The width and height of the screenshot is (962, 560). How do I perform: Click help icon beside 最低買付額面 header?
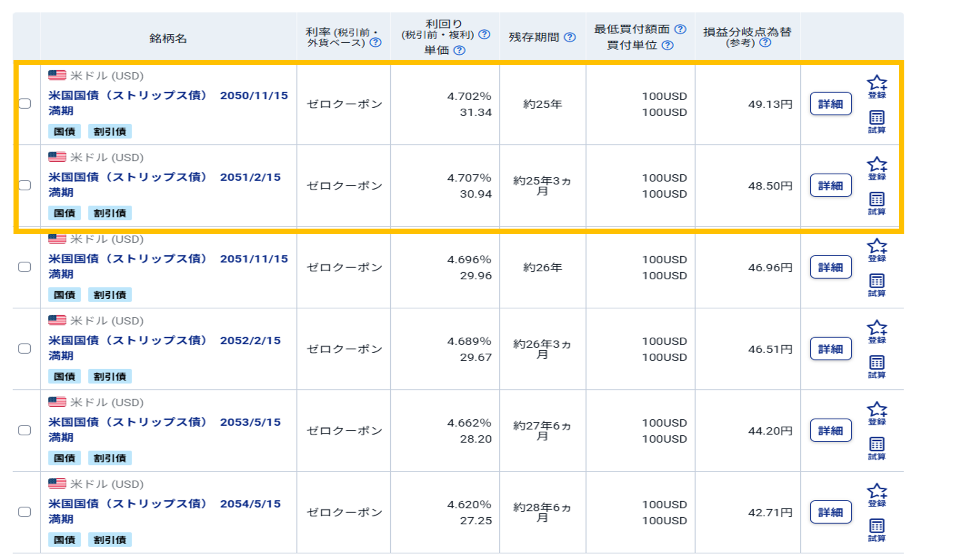coord(680,30)
